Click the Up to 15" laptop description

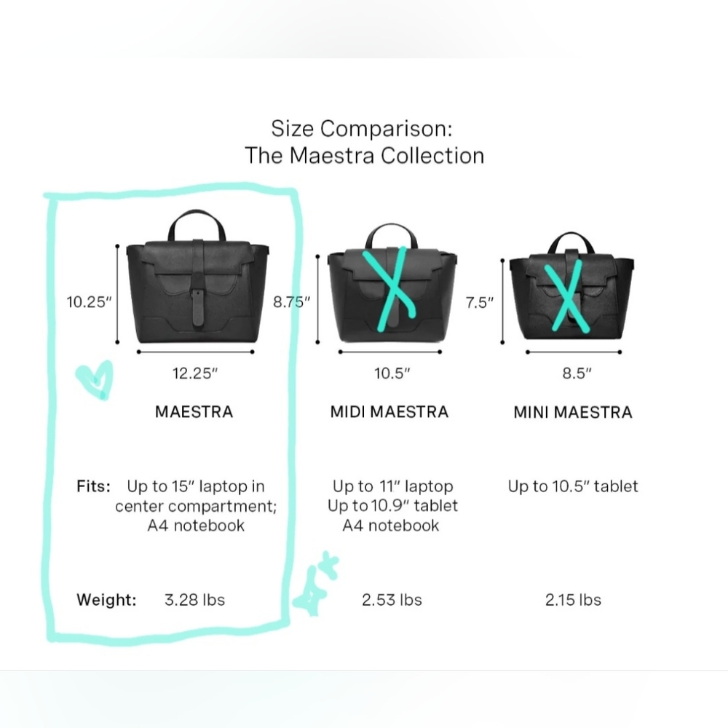click(196, 506)
